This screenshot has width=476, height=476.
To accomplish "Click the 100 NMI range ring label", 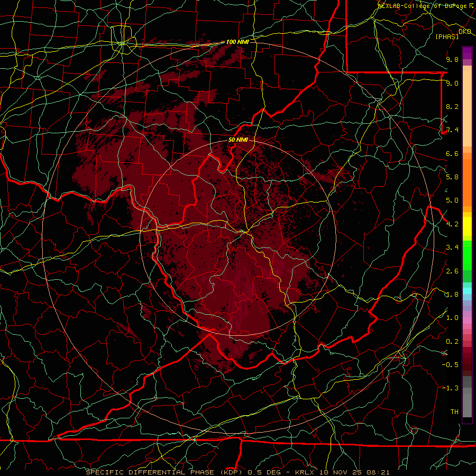I will pos(237,42).
